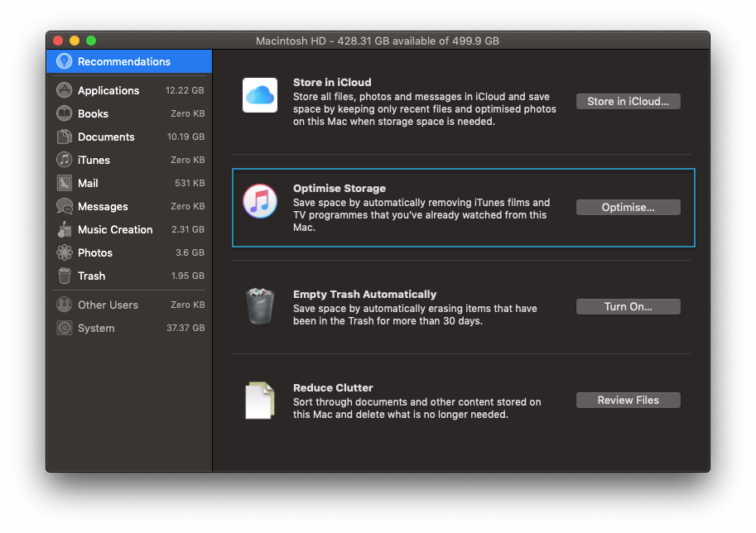Open the Music Creation category
Screen dimensions: 756x533
(129, 229)
